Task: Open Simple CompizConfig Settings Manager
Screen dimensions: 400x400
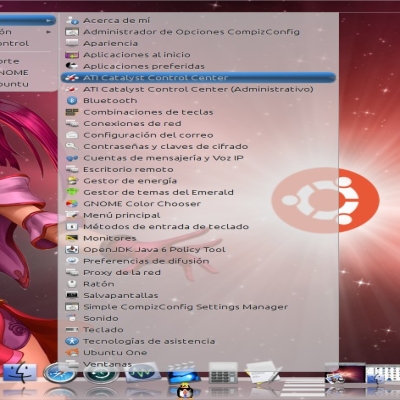Action: coord(198,307)
